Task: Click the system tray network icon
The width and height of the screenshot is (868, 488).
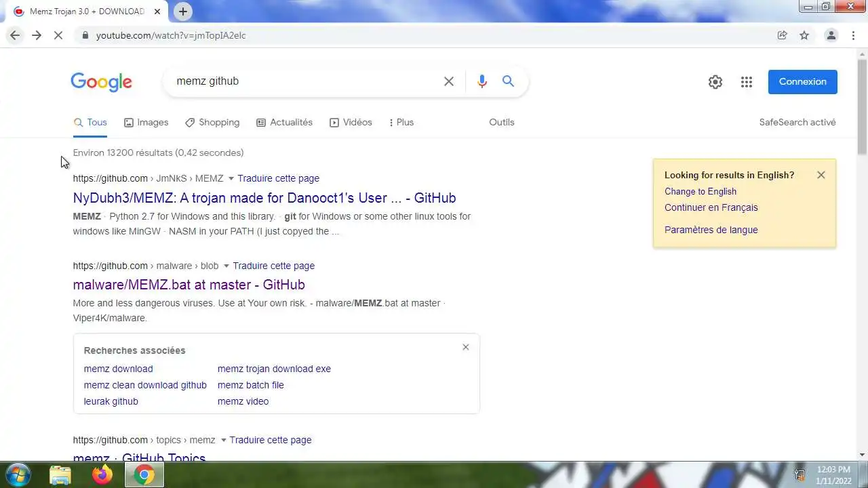Action: tap(800, 475)
